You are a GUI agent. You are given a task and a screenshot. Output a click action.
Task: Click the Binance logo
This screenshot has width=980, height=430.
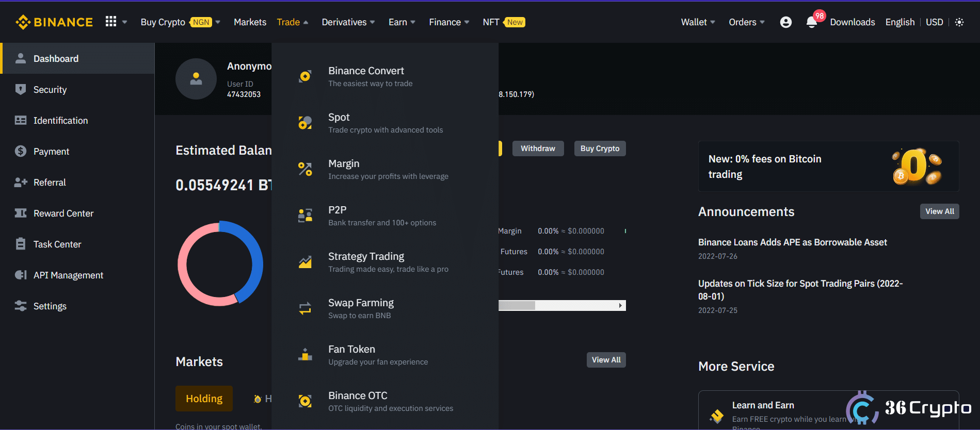pos(54,22)
